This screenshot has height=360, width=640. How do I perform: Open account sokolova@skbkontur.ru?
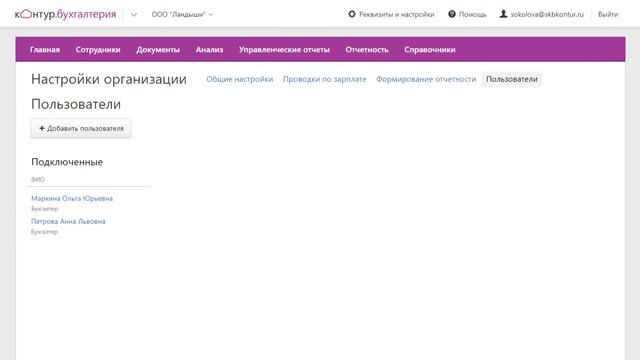tap(547, 14)
